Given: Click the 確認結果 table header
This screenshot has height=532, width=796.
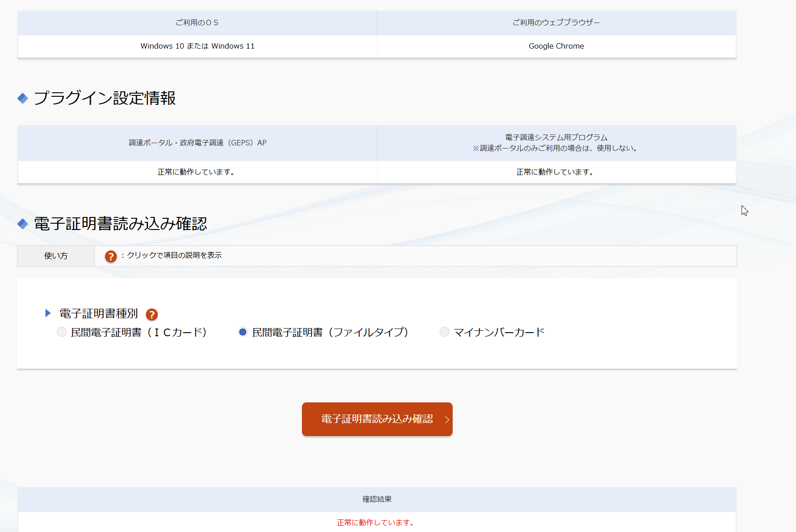Looking at the screenshot, I should point(377,499).
